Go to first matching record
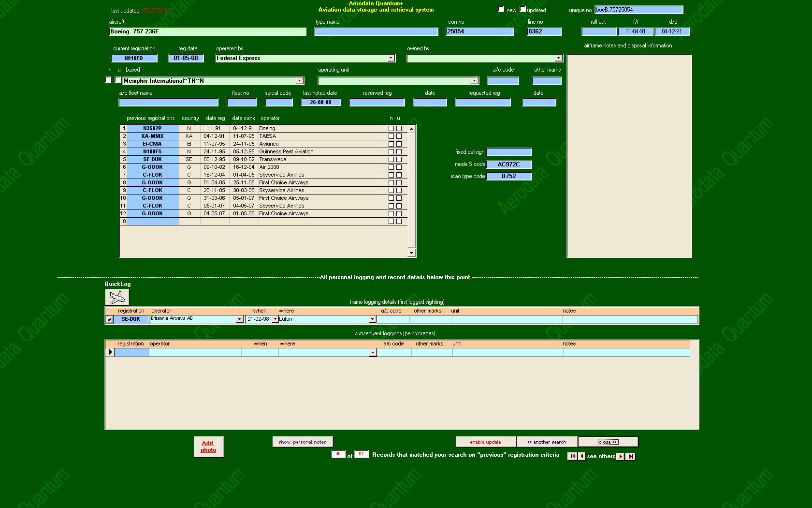The width and height of the screenshot is (812, 508). point(572,456)
